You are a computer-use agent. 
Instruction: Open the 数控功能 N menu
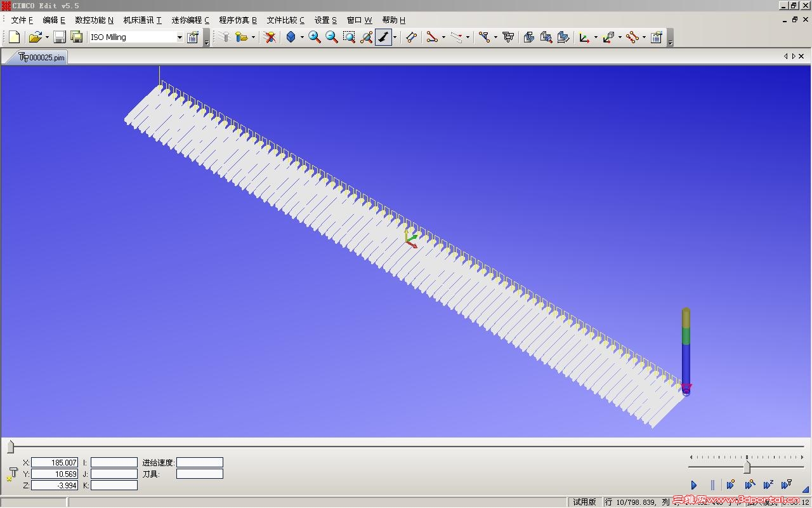(94, 20)
